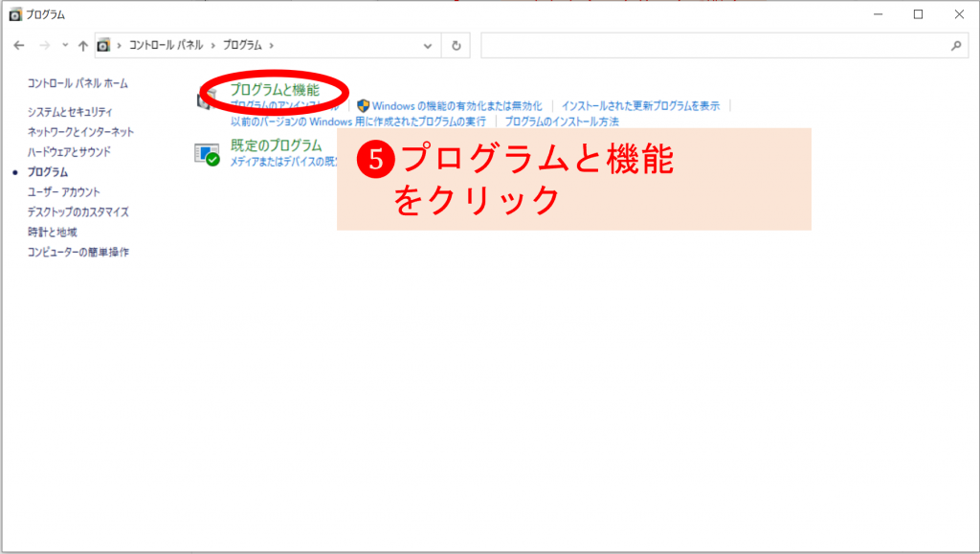This screenshot has width=980, height=554.
Task: Open 時計と地域 category
Action: click(x=53, y=232)
